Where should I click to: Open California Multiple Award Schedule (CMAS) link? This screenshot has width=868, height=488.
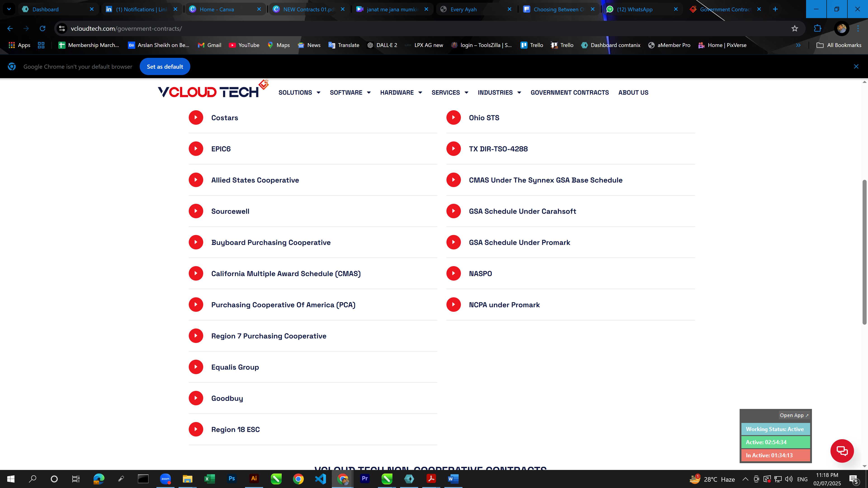286,273
